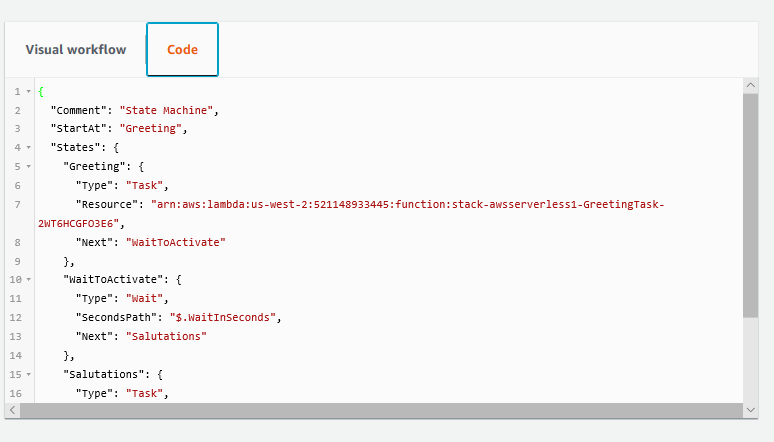Viewport: 774px width, 442px height.
Task: Click the horizontal scrollbar thumb
Action: 381,410
